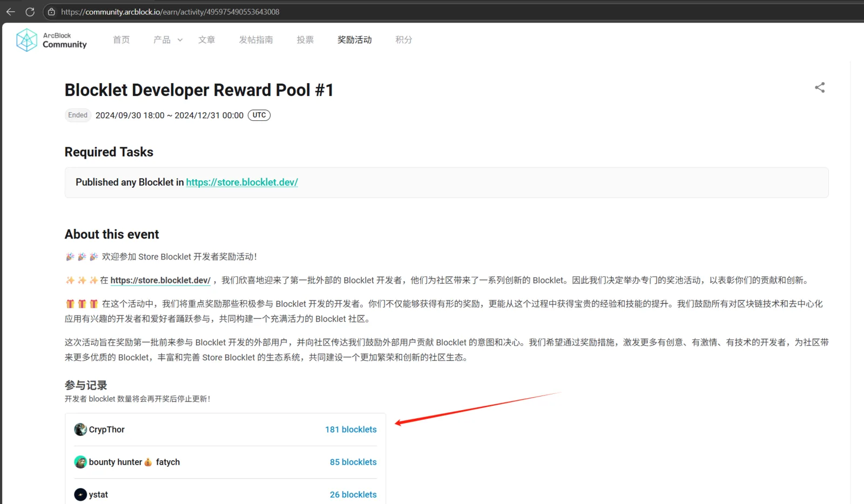864x504 pixels.
Task: Go back with the browser back arrow
Action: 10,12
